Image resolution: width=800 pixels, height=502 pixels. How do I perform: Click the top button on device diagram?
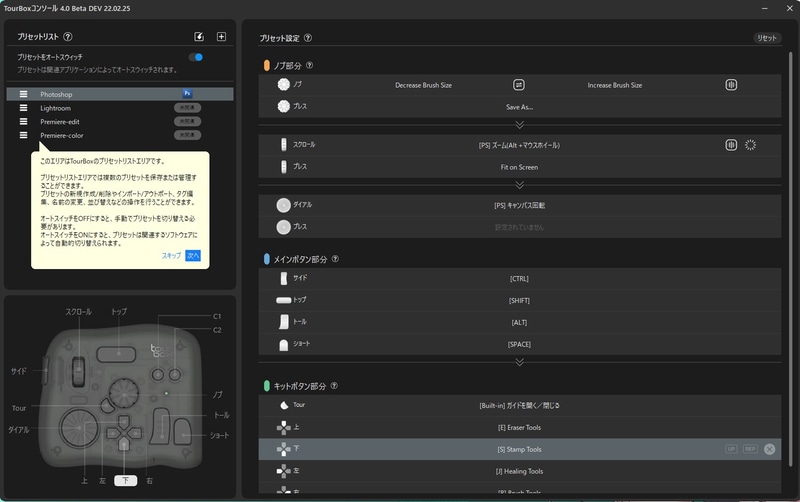tap(116, 354)
